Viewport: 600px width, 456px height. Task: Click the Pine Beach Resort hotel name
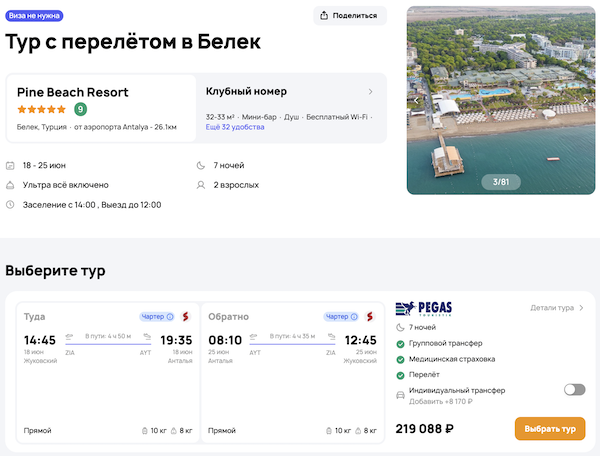[x=73, y=92]
